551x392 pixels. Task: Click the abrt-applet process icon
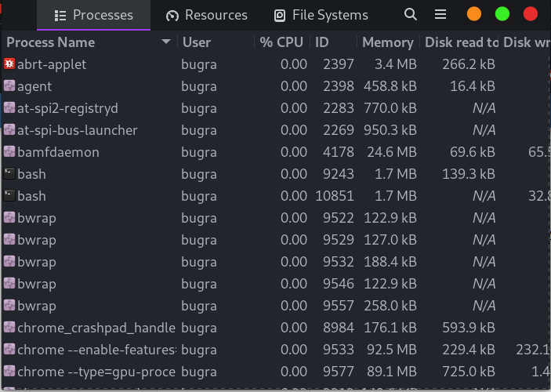click(x=9, y=64)
